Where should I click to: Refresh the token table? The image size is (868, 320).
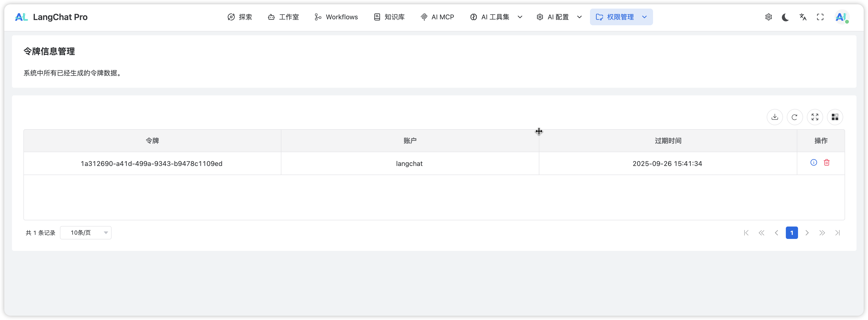(x=794, y=117)
